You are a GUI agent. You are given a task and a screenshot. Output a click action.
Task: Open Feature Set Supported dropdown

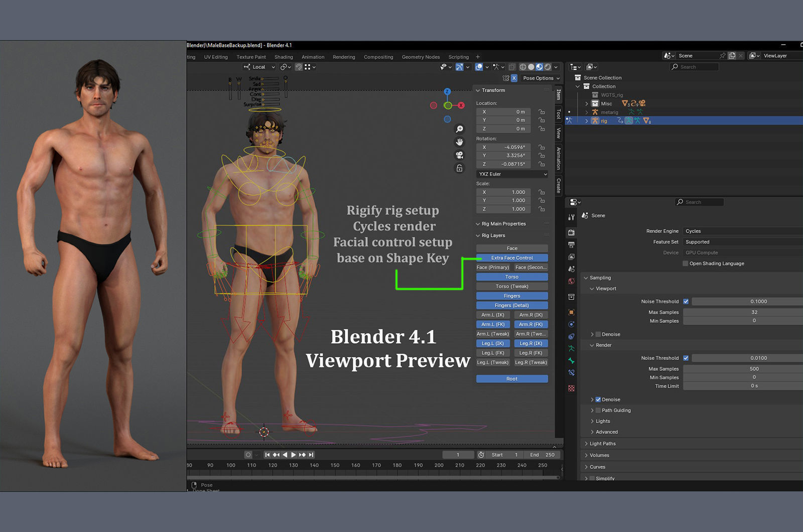point(742,242)
